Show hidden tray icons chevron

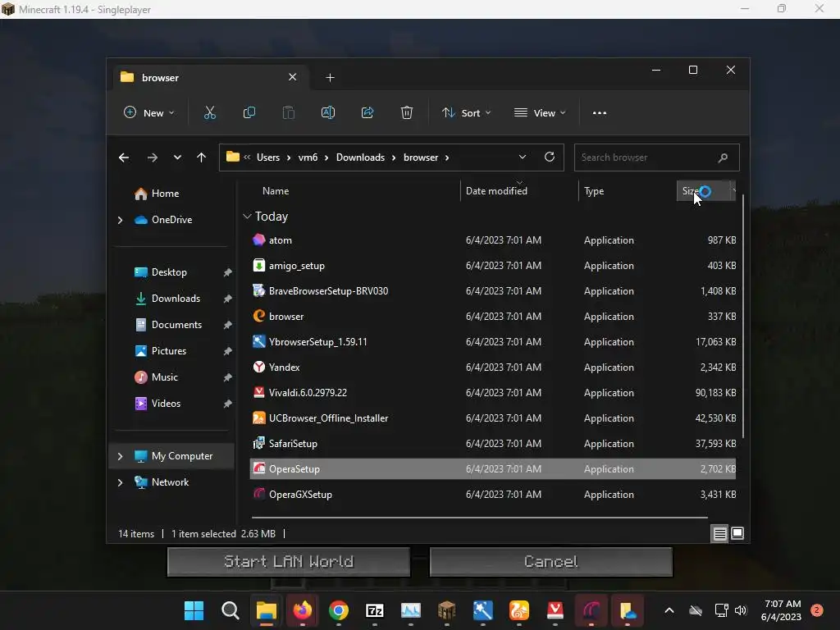[x=669, y=610]
